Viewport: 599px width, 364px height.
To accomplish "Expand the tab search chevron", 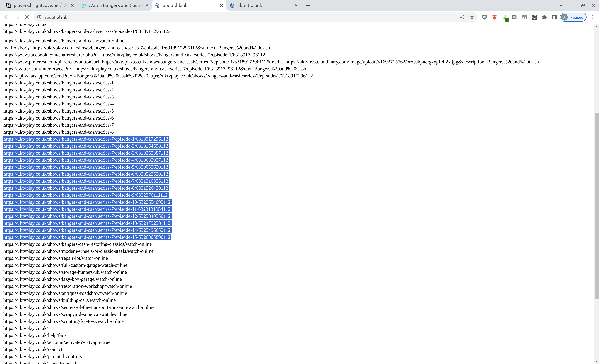I will (x=561, y=5).
